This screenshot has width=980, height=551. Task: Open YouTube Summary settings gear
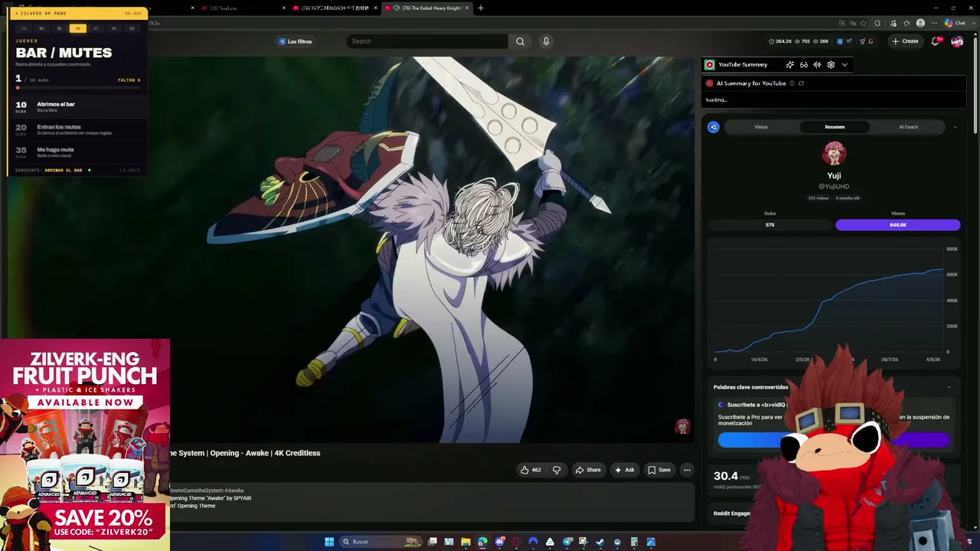[831, 65]
